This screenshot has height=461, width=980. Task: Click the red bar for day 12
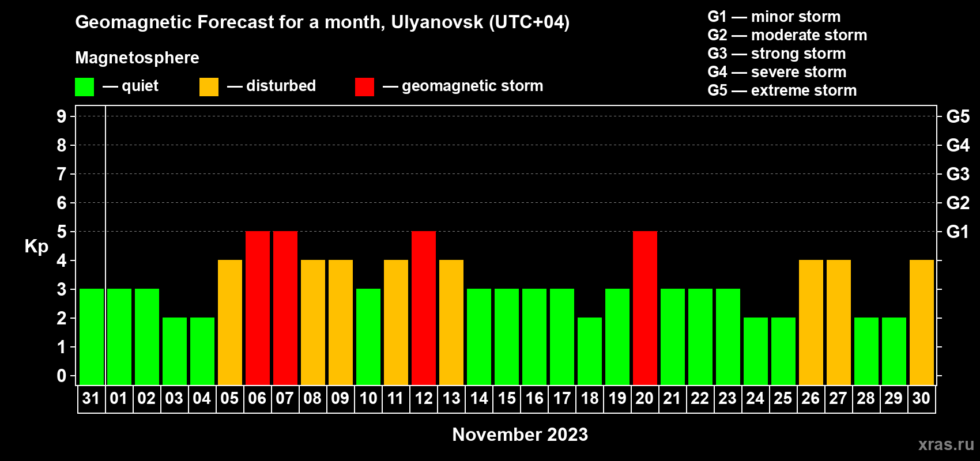pyautogui.click(x=424, y=308)
